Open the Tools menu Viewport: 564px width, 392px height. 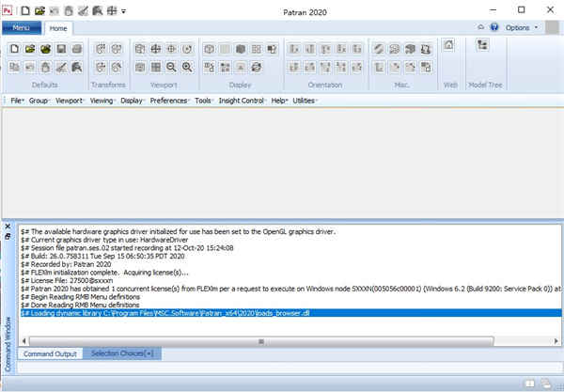[x=204, y=101]
